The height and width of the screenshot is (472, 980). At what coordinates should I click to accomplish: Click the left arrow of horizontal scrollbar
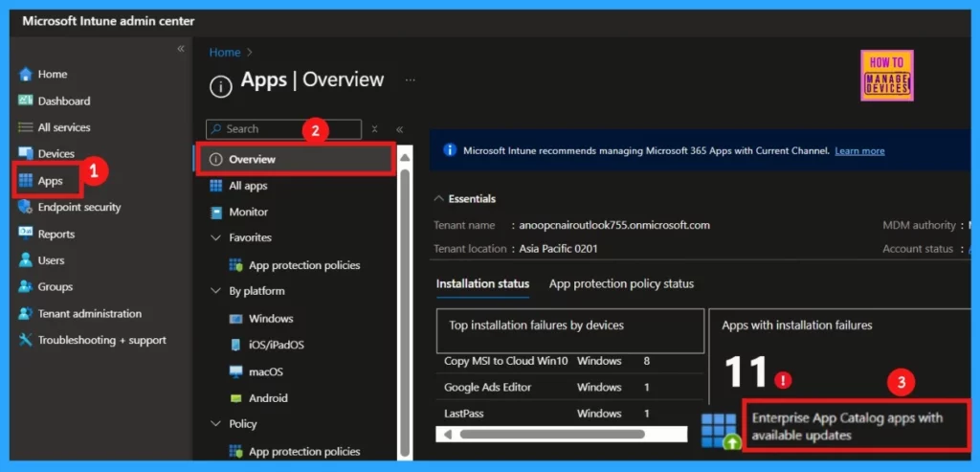tap(447, 434)
